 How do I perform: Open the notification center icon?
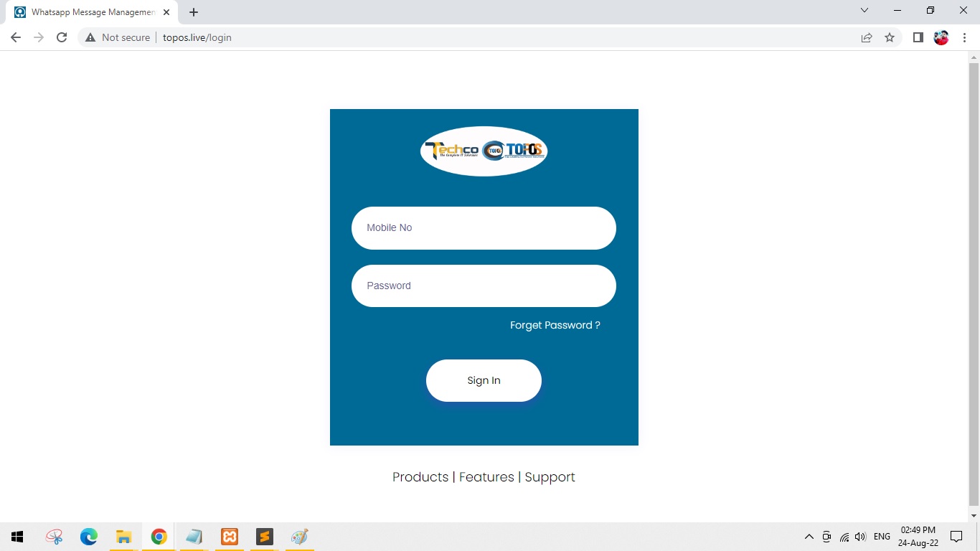(x=956, y=537)
